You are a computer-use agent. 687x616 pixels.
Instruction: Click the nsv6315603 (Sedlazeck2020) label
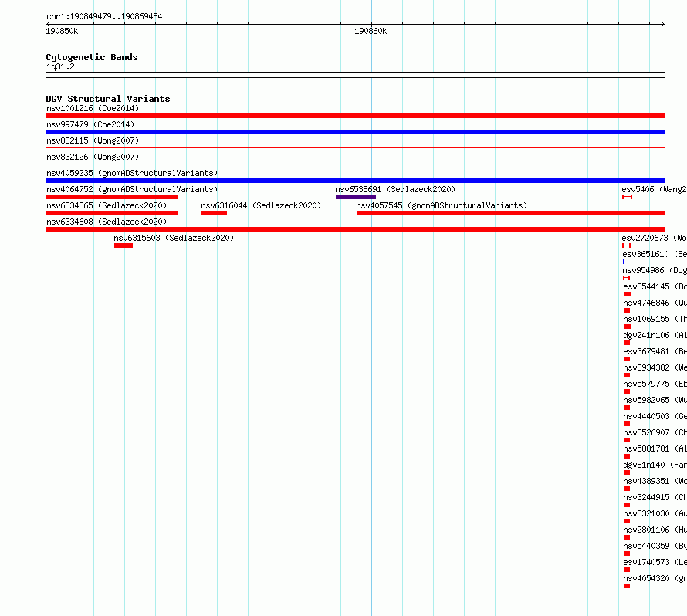coord(174,238)
